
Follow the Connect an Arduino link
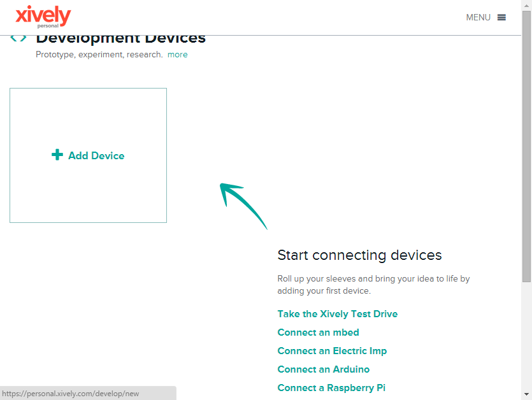coord(323,369)
